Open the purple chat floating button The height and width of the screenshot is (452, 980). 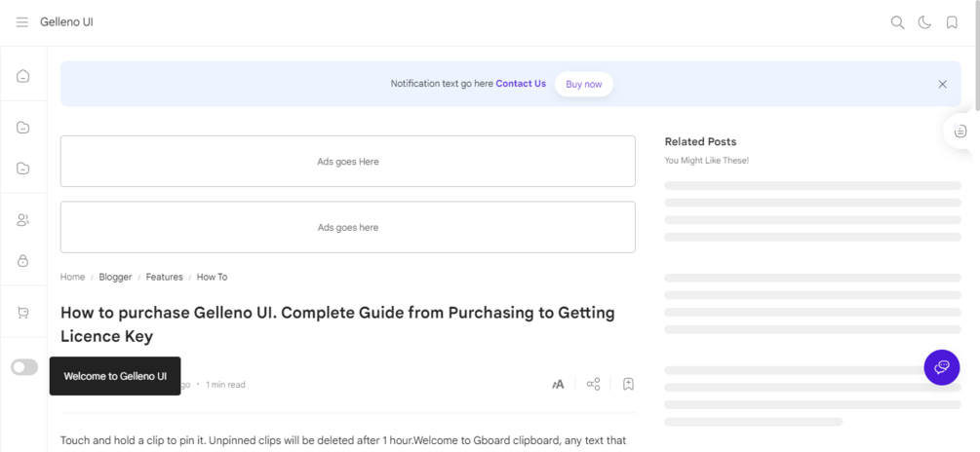(x=941, y=367)
